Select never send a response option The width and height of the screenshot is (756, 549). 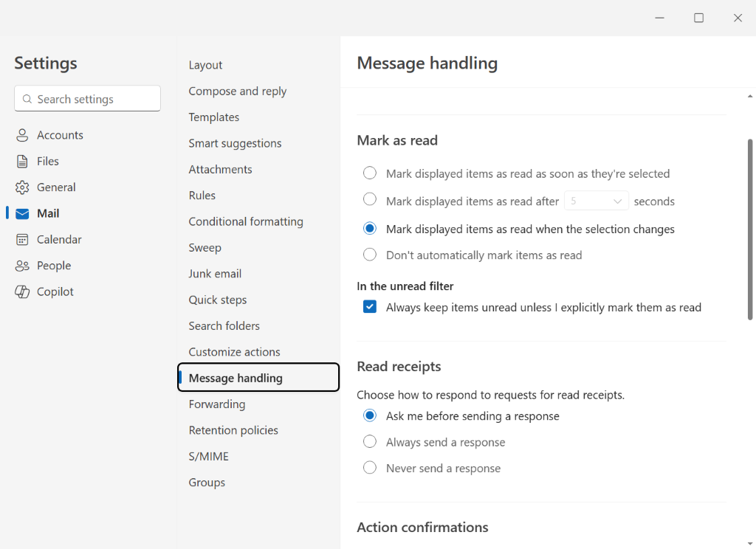point(370,467)
